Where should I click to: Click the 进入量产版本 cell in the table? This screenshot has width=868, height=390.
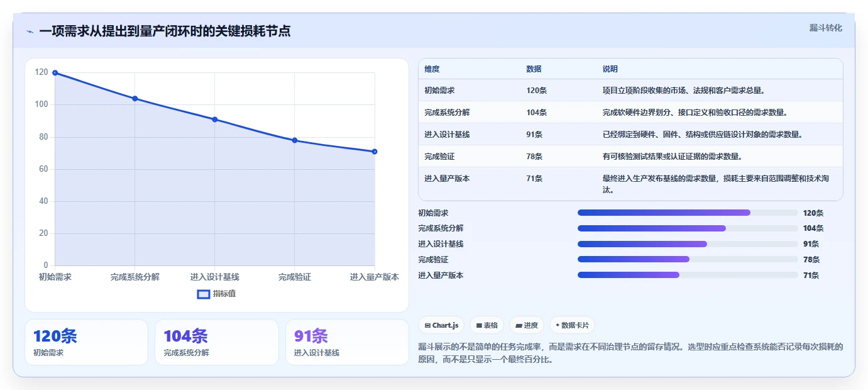coord(448,179)
